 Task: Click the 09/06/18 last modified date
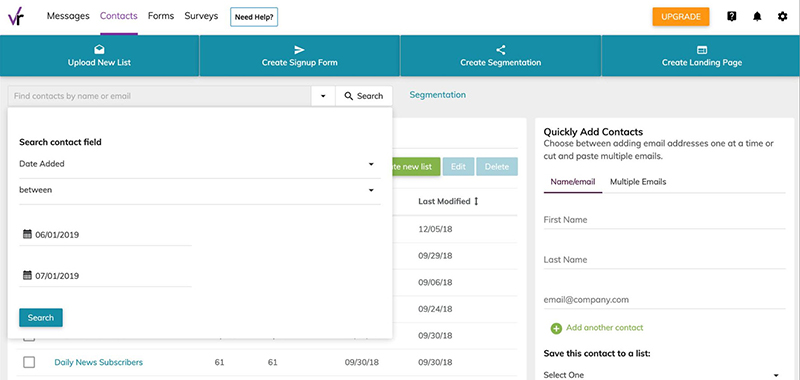tap(435, 282)
